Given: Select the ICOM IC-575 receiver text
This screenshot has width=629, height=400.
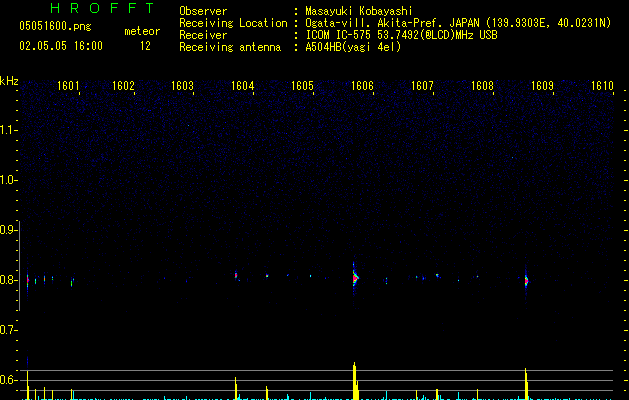Looking at the screenshot, I should (x=401, y=35).
